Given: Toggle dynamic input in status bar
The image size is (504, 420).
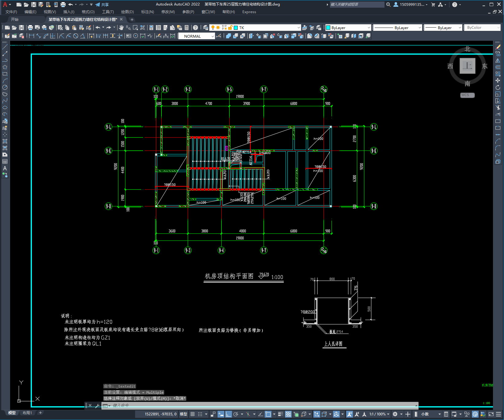Looking at the screenshot, I should point(221,414).
